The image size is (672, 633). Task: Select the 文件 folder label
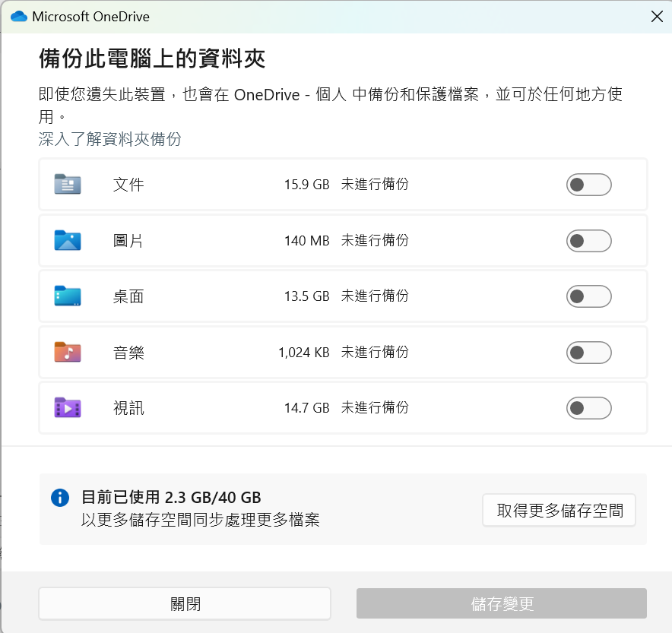128,185
